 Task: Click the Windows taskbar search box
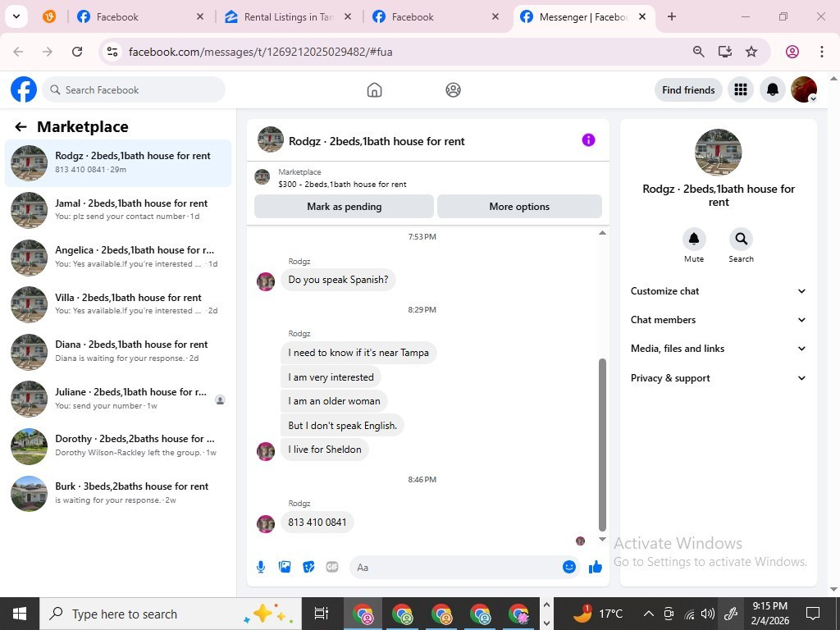(171, 614)
